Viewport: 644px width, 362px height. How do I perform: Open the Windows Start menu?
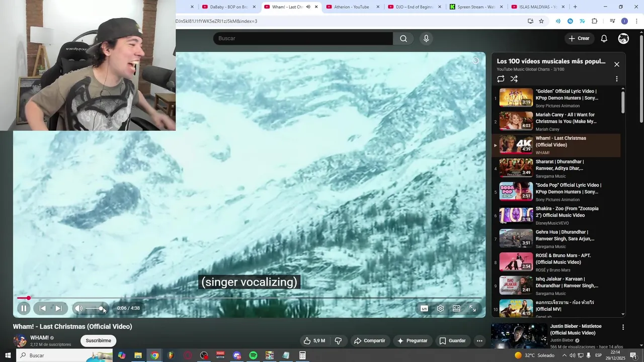click(x=8, y=355)
